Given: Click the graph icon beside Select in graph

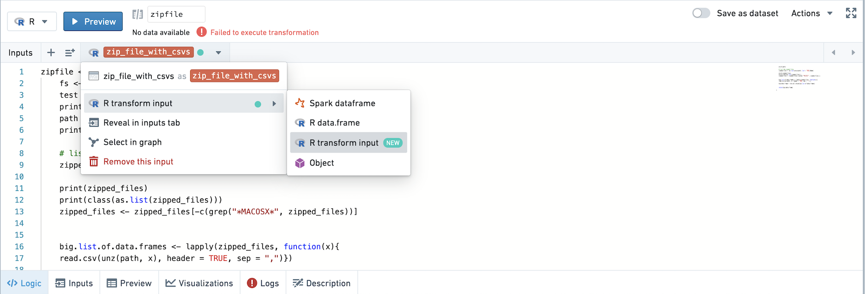Looking at the screenshot, I should 94,142.
